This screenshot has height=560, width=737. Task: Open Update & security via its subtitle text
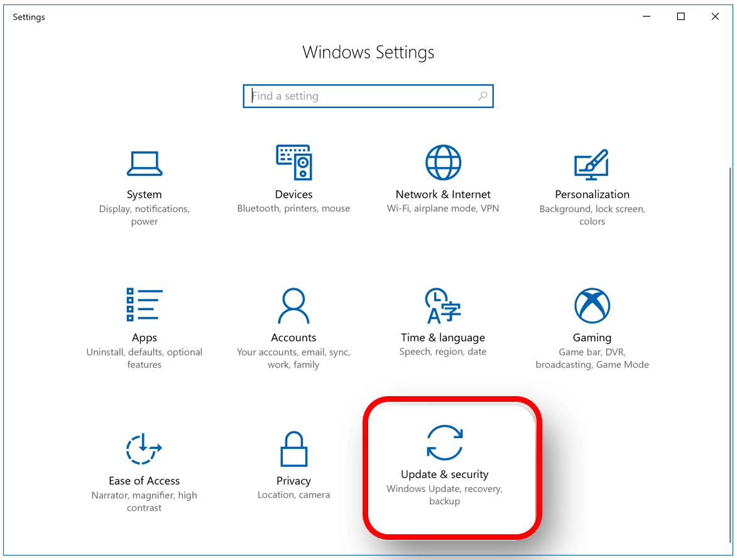(x=445, y=495)
